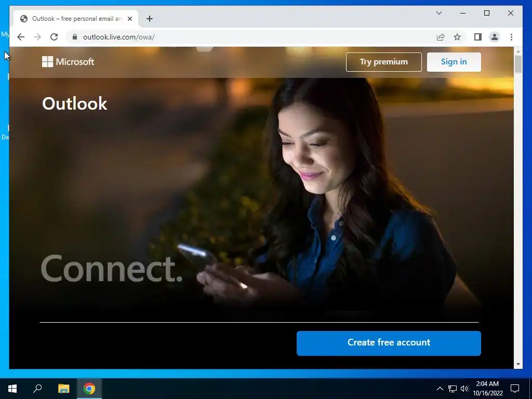This screenshot has width=532, height=399.
Task: Open the tab search chevron
Action: (x=439, y=13)
